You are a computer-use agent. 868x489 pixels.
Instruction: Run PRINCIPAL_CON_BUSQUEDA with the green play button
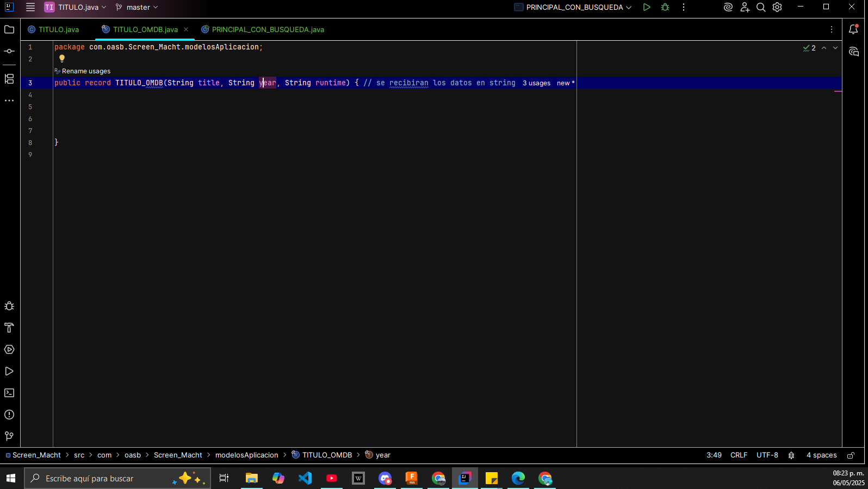coord(647,7)
